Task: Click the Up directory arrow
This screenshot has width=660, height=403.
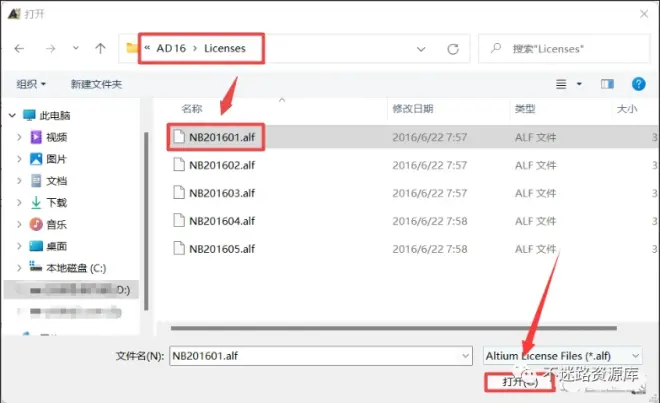Action: [x=100, y=48]
